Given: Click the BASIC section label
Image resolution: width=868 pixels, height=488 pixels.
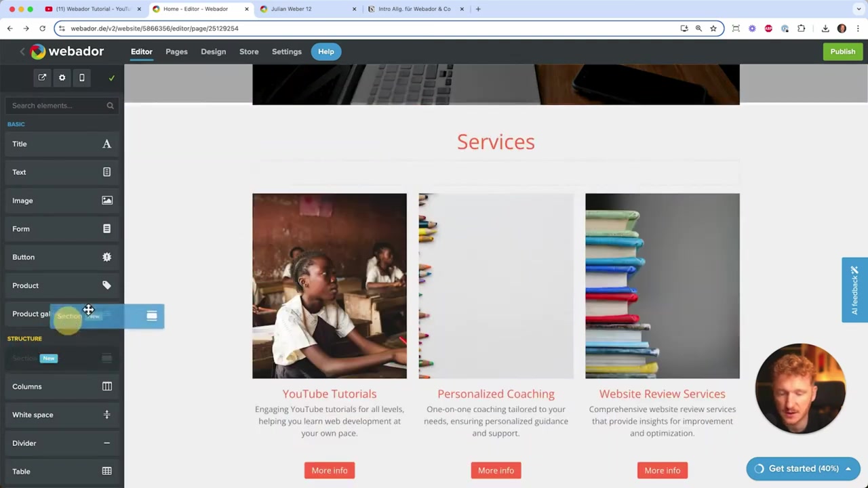Looking at the screenshot, I should [x=16, y=124].
